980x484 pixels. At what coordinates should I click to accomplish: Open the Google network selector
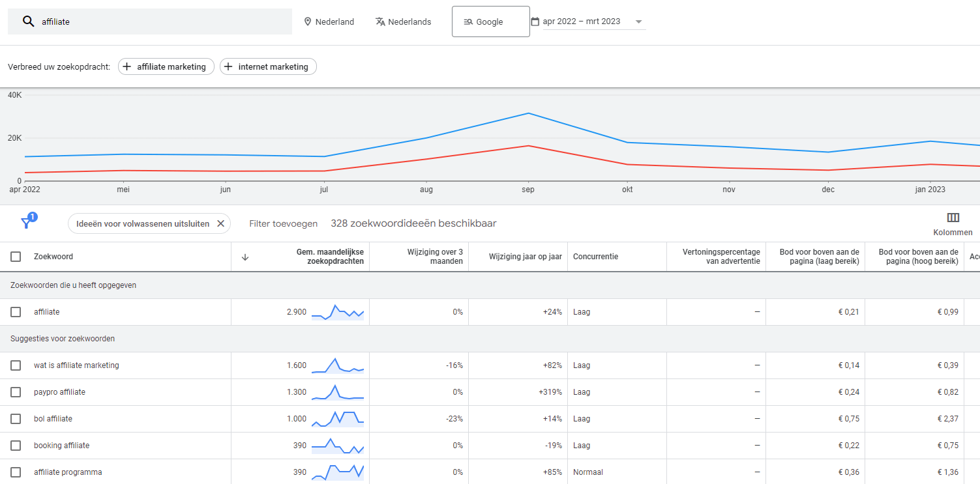[x=490, y=21]
